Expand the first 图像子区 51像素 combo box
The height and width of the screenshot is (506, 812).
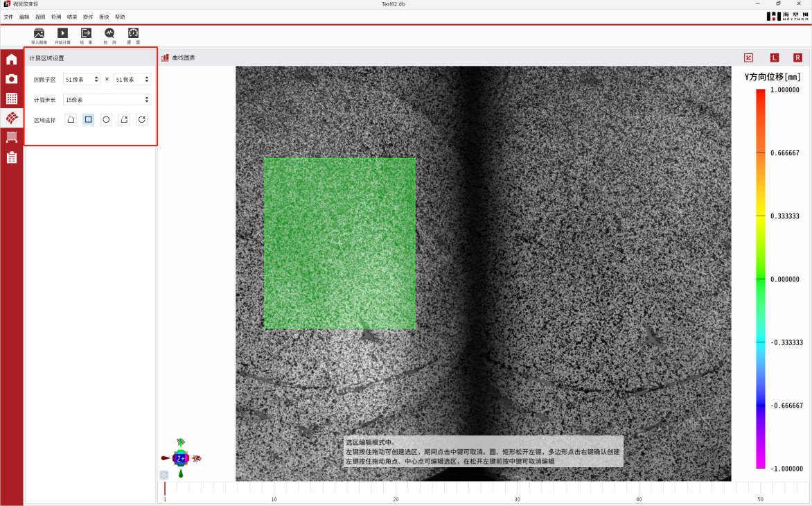pos(82,80)
